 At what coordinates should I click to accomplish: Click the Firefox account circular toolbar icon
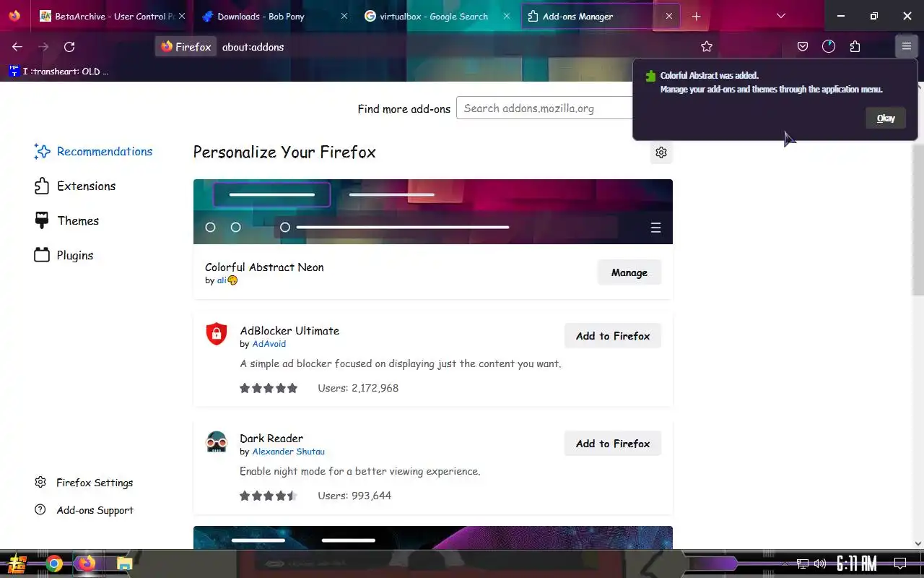(829, 46)
